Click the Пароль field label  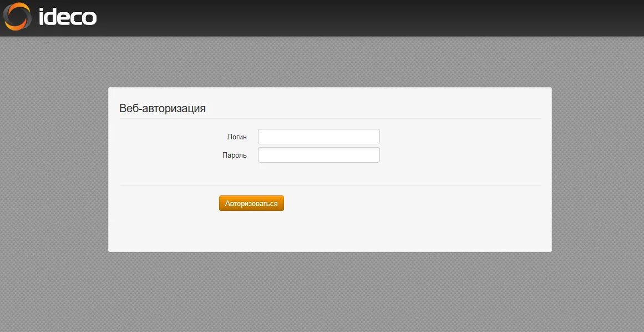click(x=235, y=155)
